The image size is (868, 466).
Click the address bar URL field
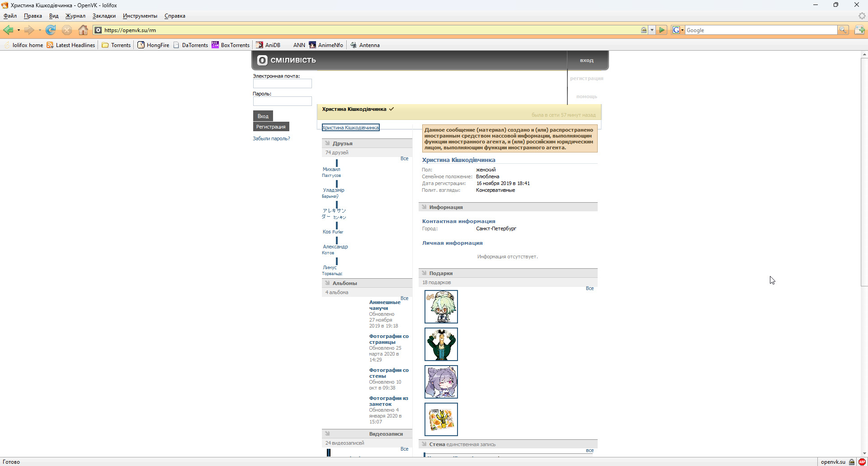pyautogui.click(x=371, y=30)
